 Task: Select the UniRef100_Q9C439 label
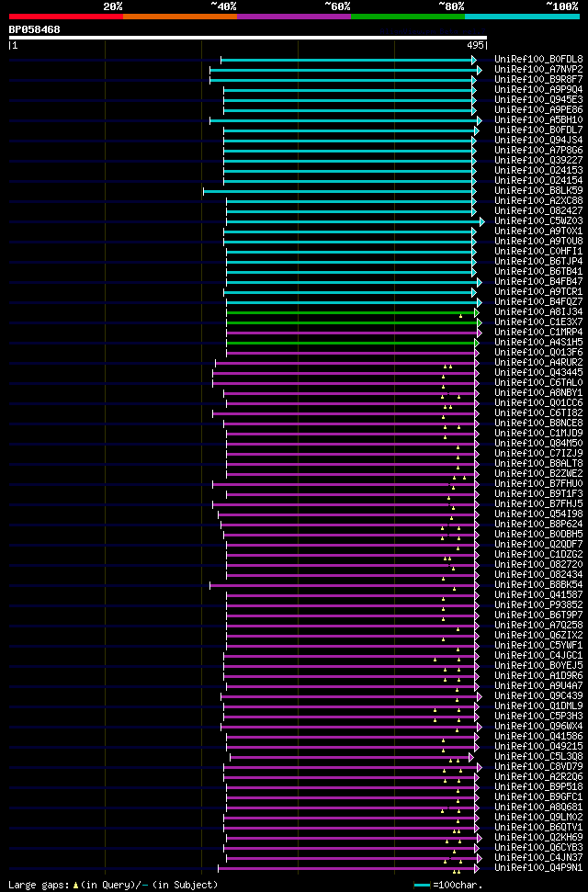538,697
